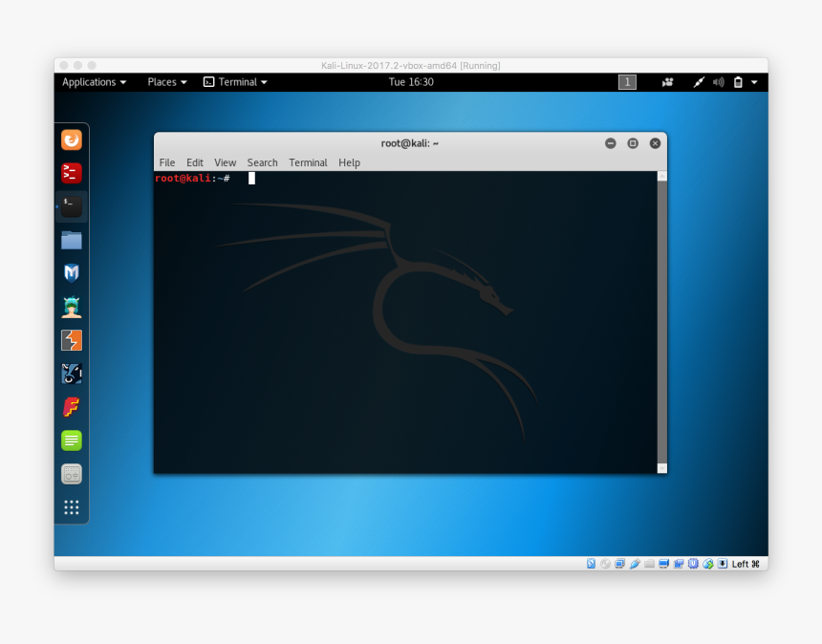Minimize the root@kali terminal window
Screen dimensions: 822x644
point(610,143)
